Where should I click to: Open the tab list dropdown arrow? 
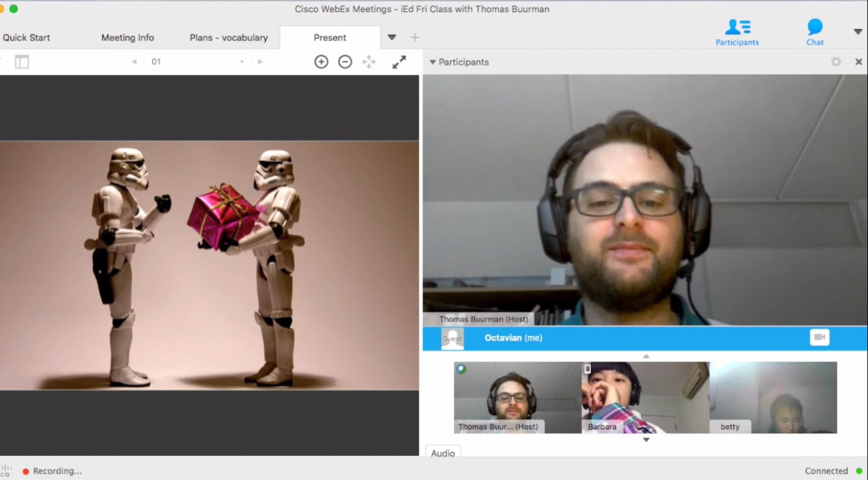tap(391, 37)
